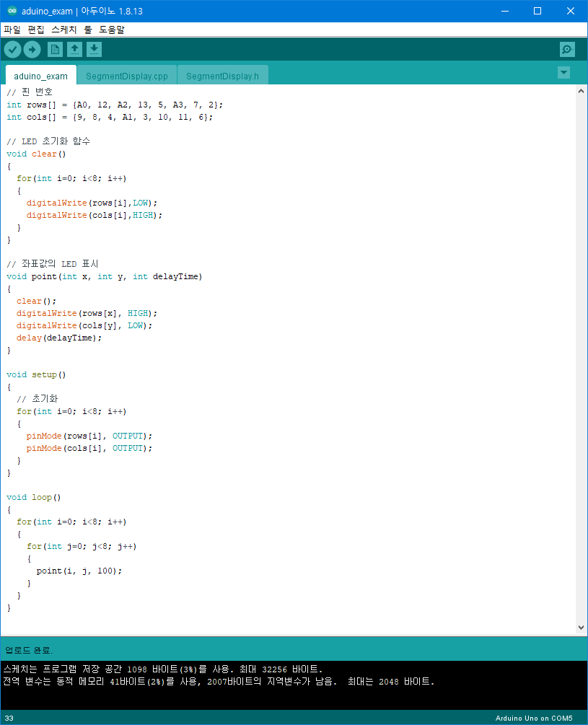Open the 파일 menu
588x725 pixels.
click(12, 30)
